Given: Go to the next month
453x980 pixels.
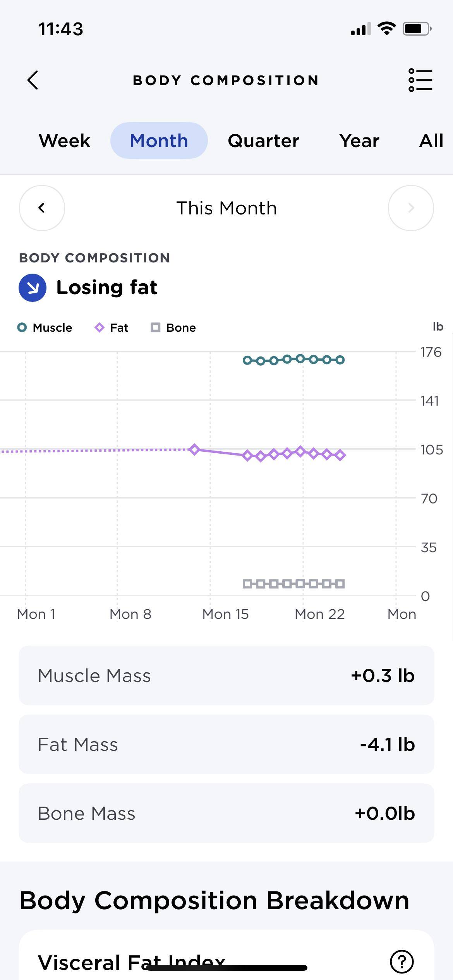Looking at the screenshot, I should point(411,208).
